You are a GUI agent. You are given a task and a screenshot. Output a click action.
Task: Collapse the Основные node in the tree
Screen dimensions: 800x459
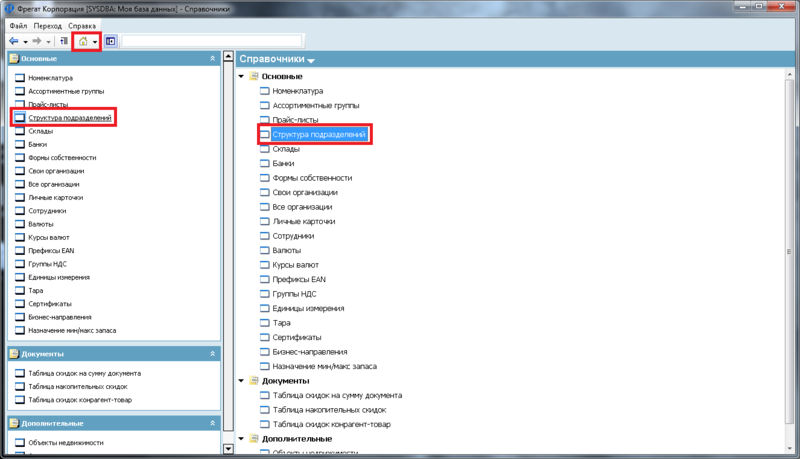241,76
